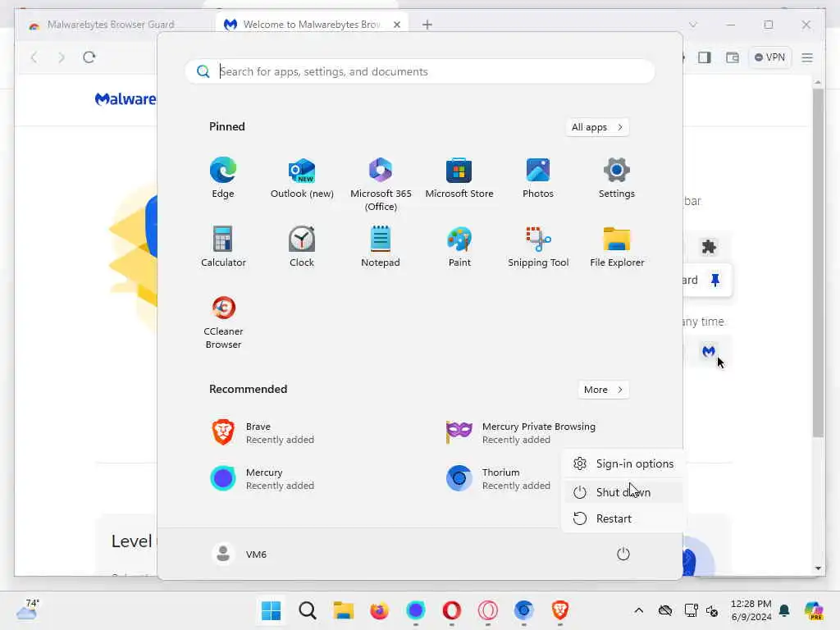Go forward in the browser

(61, 57)
